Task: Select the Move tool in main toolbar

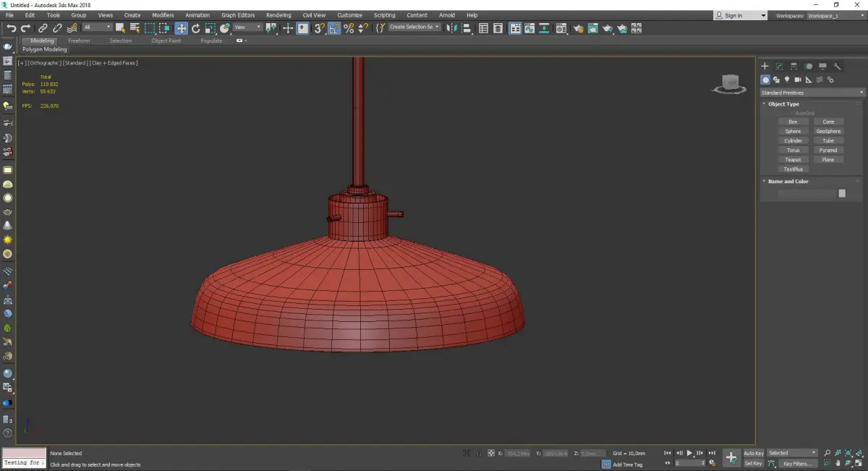Action: point(181,28)
